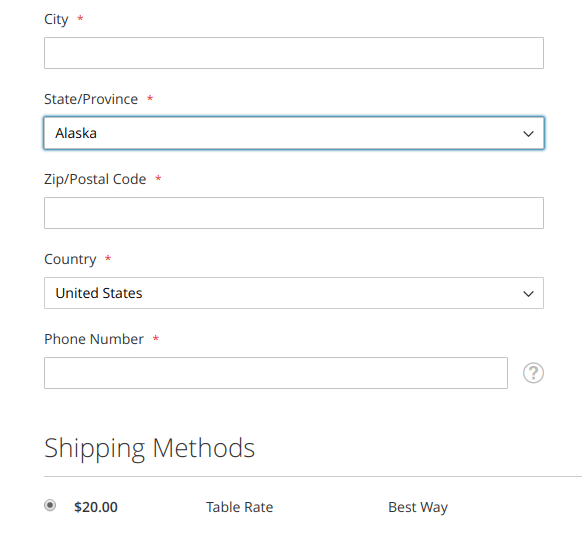The height and width of the screenshot is (547, 582).
Task: Click the City field label
Action: 56,20
